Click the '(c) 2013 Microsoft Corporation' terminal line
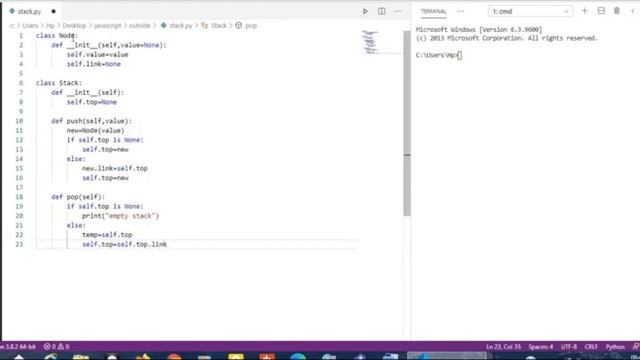This screenshot has height=360, width=640. [x=507, y=38]
